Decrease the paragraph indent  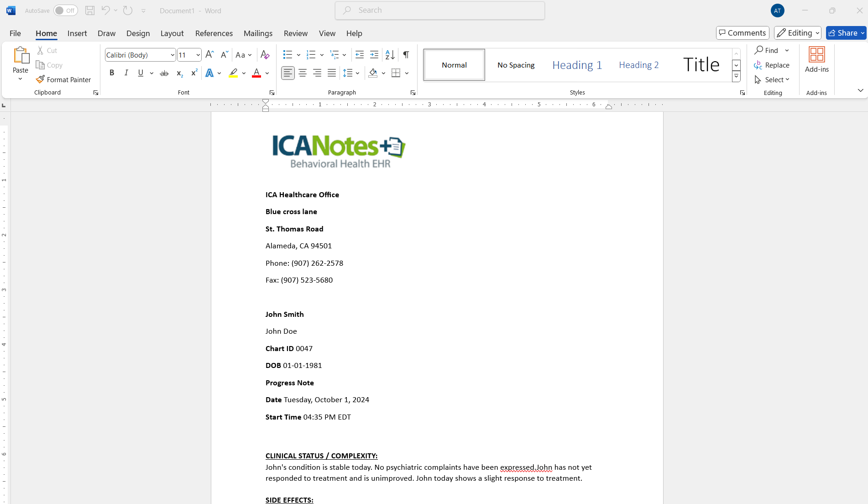point(360,55)
